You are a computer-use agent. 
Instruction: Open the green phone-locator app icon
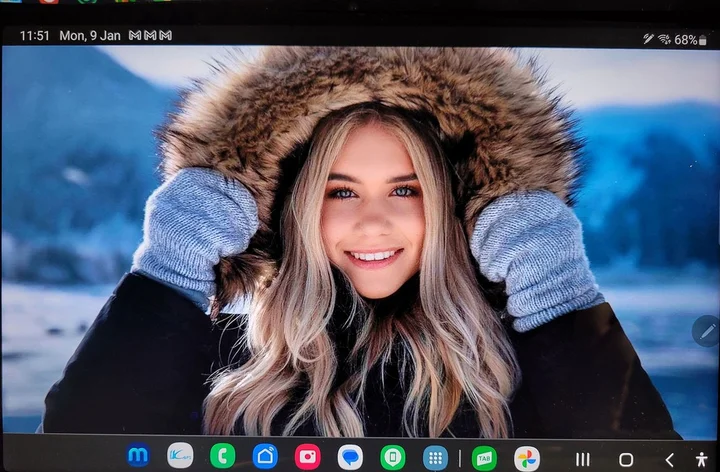coord(393,457)
